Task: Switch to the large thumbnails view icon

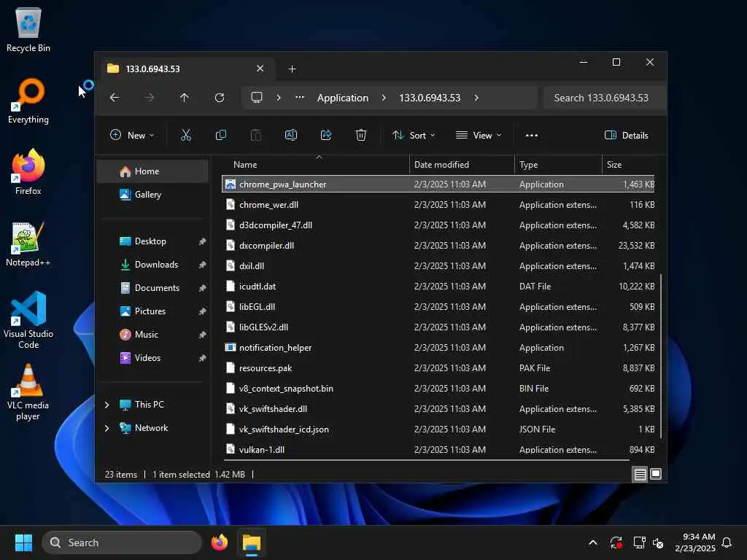Action: (x=656, y=474)
